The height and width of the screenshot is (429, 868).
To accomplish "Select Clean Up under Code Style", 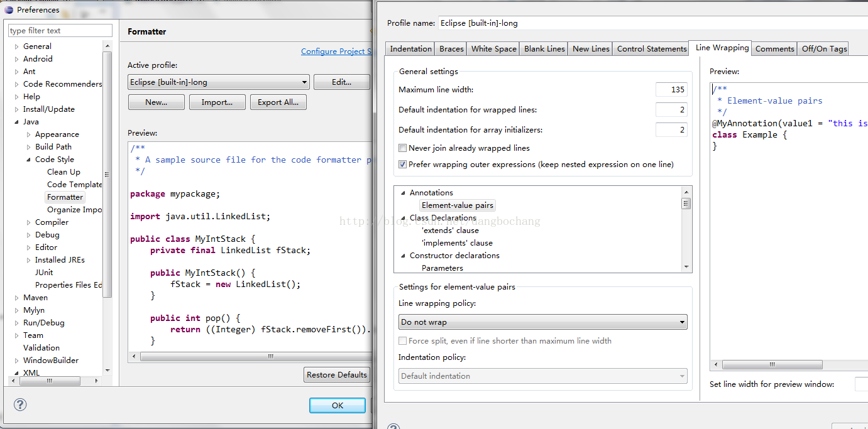I will 63,172.
